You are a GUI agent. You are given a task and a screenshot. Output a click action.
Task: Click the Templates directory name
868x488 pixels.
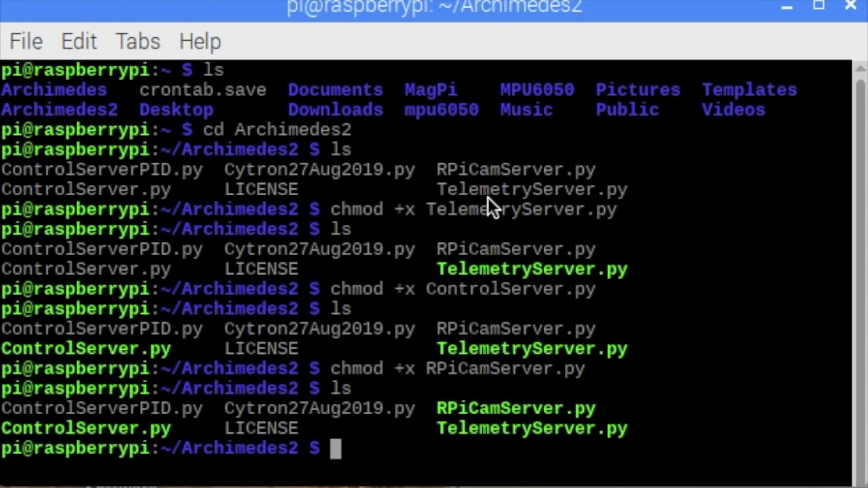pyautogui.click(x=749, y=90)
